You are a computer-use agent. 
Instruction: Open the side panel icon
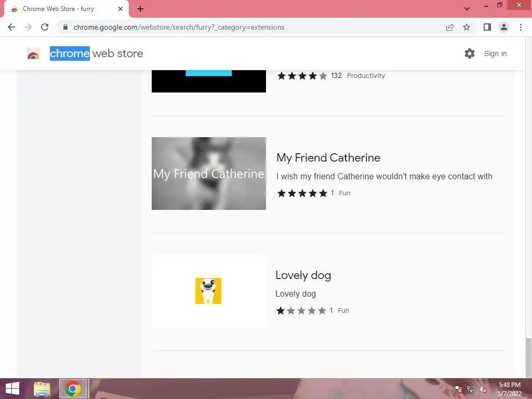pyautogui.click(x=487, y=27)
